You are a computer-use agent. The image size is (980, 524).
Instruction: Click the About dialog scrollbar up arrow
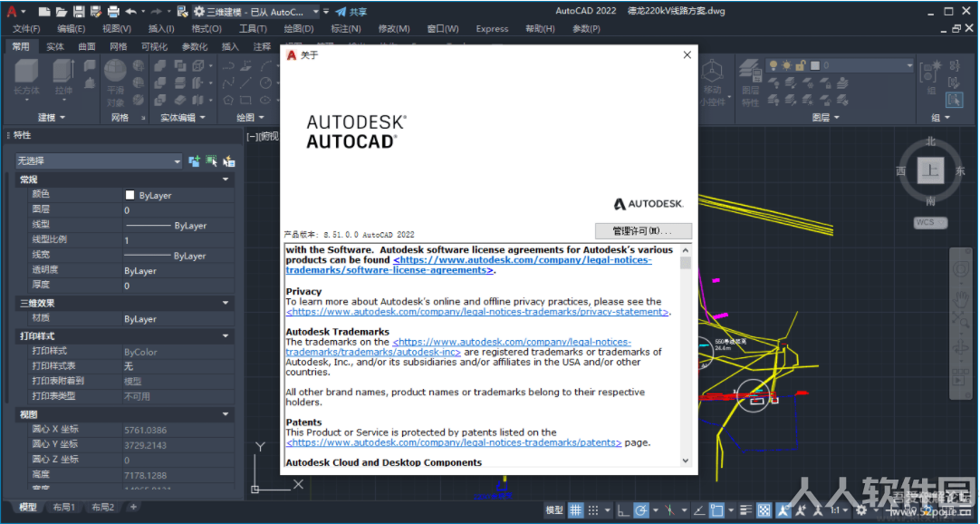click(686, 250)
